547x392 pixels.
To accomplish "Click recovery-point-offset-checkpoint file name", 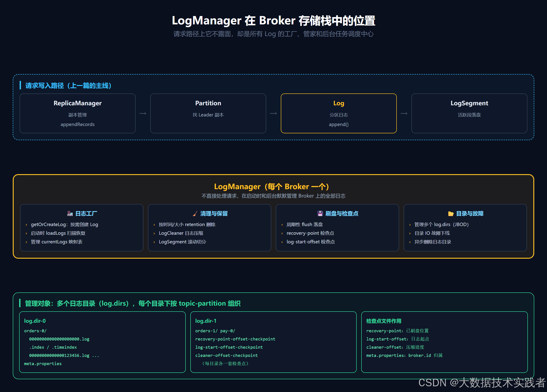I will tap(235, 339).
